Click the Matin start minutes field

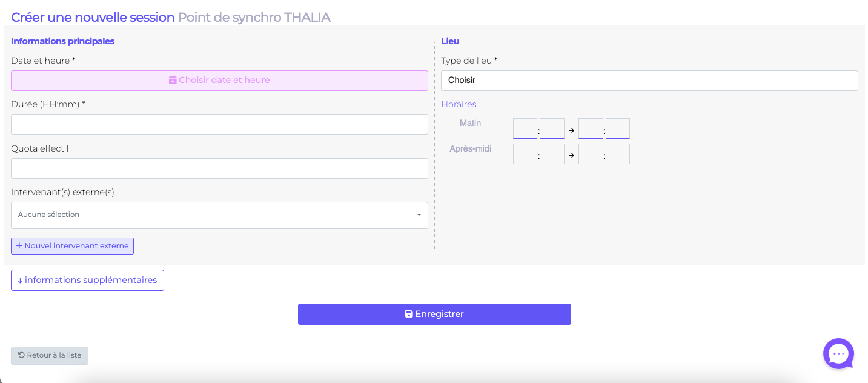[552, 128]
